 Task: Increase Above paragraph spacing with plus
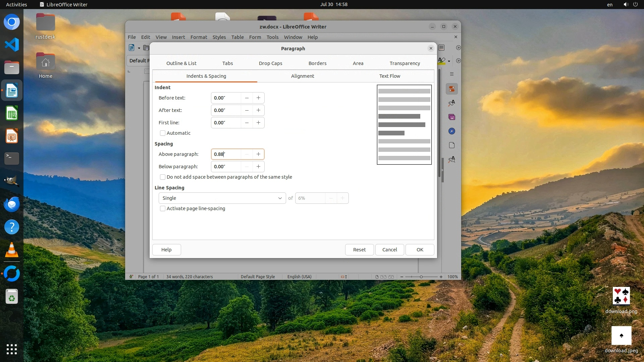(x=258, y=154)
